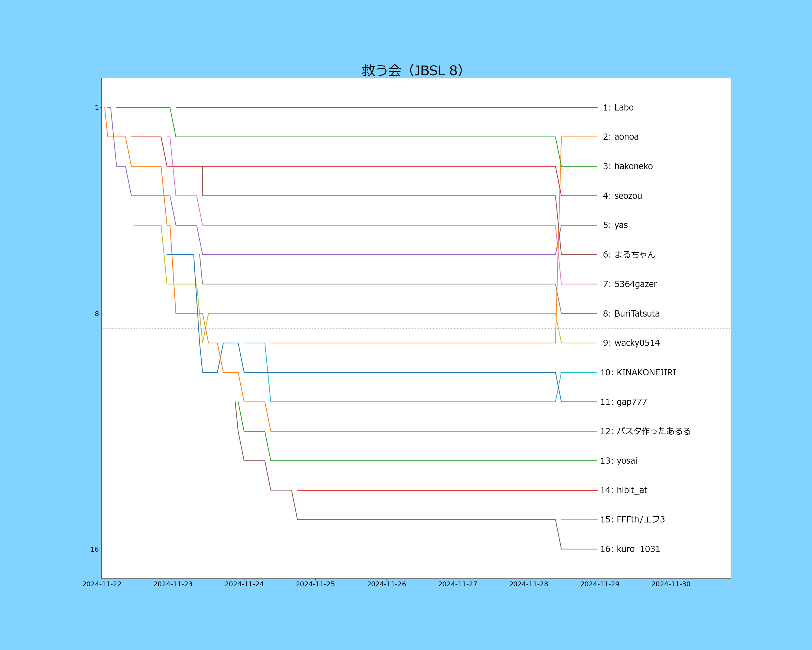Image resolution: width=812 pixels, height=650 pixels.
Task: Click the chart title 救う会 (JBSL 8)
Action: [x=412, y=70]
